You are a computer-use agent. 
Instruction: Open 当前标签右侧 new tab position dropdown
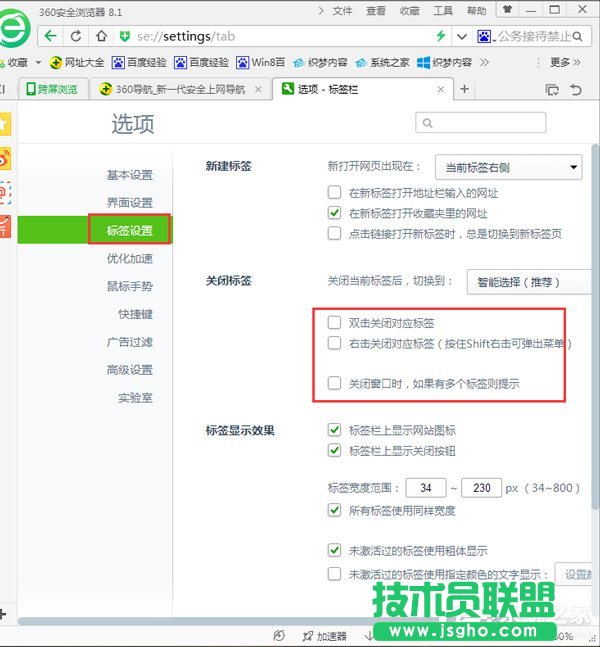point(510,167)
